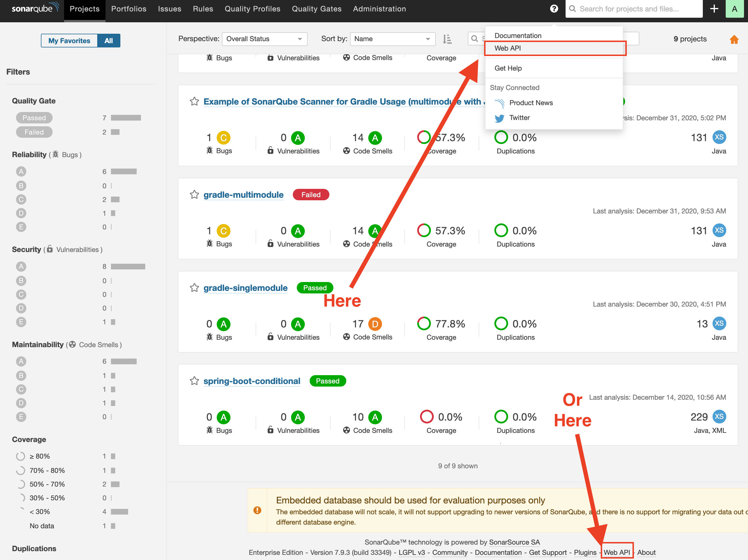Click the help question mark icon
The width and height of the screenshot is (748, 560).
coord(554,9)
